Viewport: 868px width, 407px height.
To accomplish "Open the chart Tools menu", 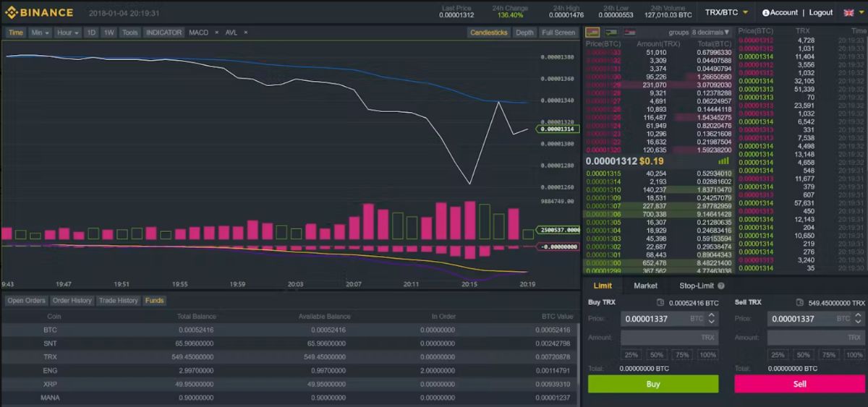I will [x=130, y=33].
